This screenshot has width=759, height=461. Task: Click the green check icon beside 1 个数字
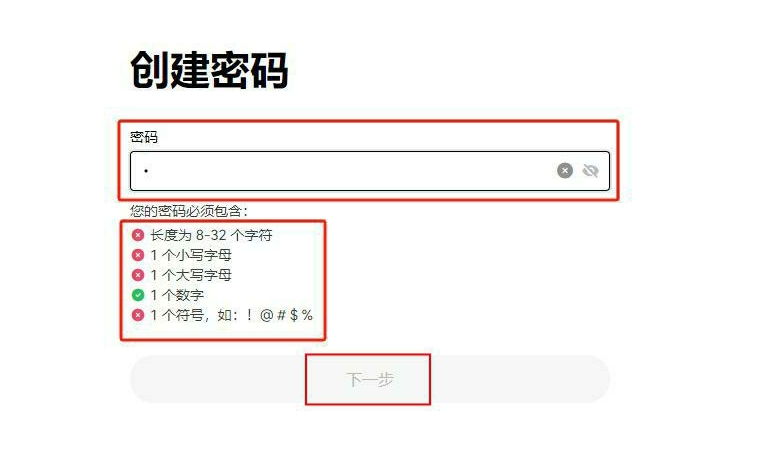138,295
